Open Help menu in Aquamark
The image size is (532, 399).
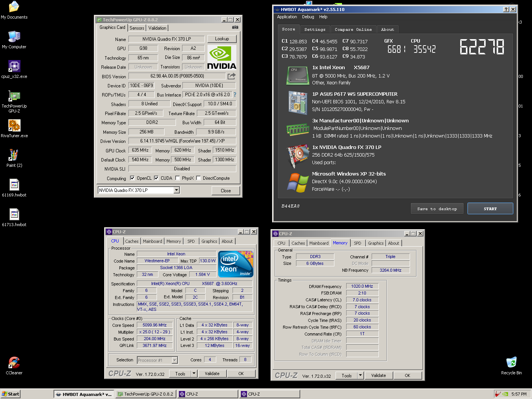tap(323, 17)
